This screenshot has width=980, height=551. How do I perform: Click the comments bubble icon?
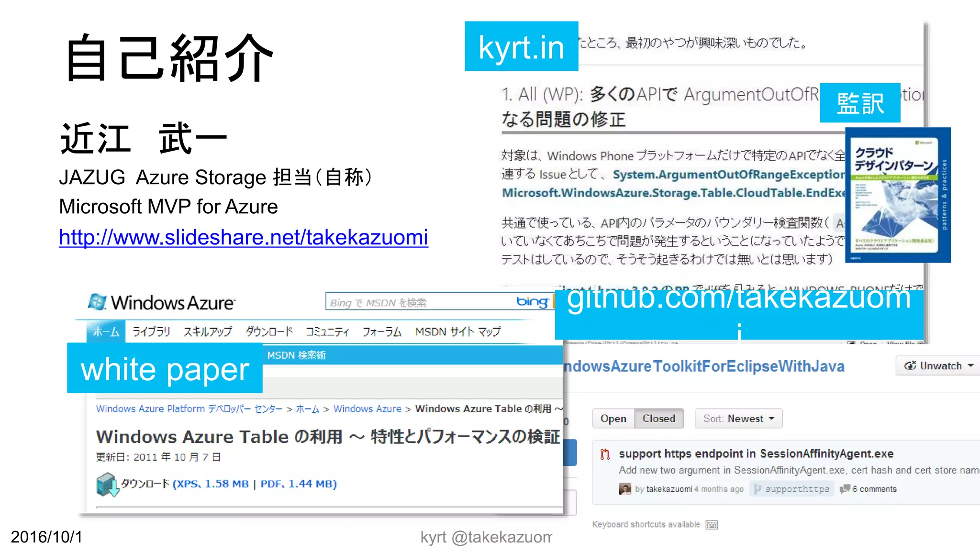pyautogui.click(x=845, y=489)
